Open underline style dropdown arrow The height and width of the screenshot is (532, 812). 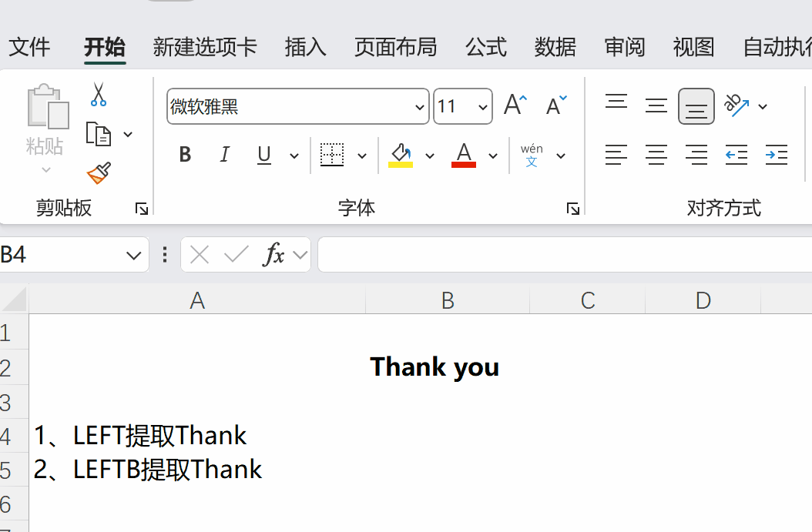tap(294, 156)
